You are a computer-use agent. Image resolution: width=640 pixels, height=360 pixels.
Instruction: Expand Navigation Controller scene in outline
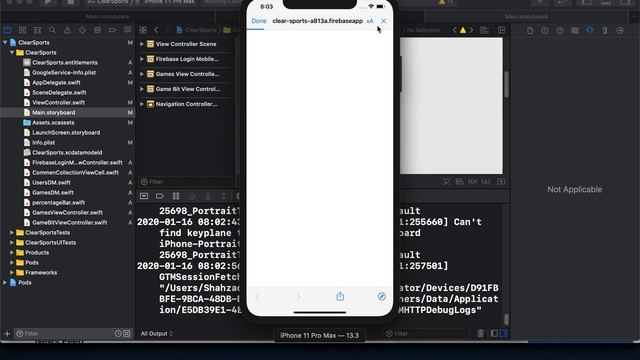point(142,104)
